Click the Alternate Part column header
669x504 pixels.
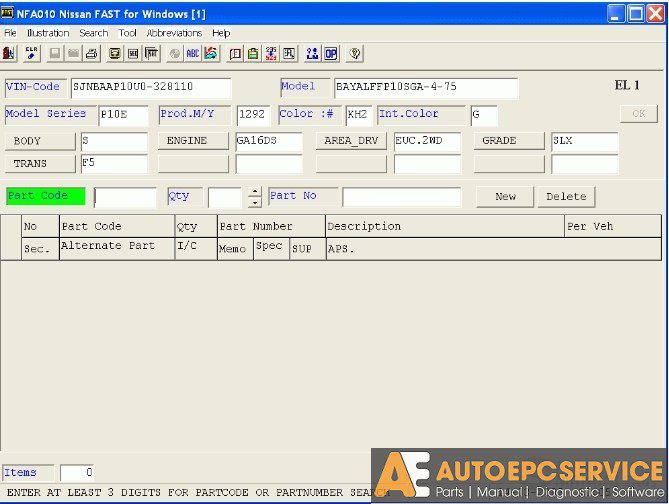[x=117, y=248]
